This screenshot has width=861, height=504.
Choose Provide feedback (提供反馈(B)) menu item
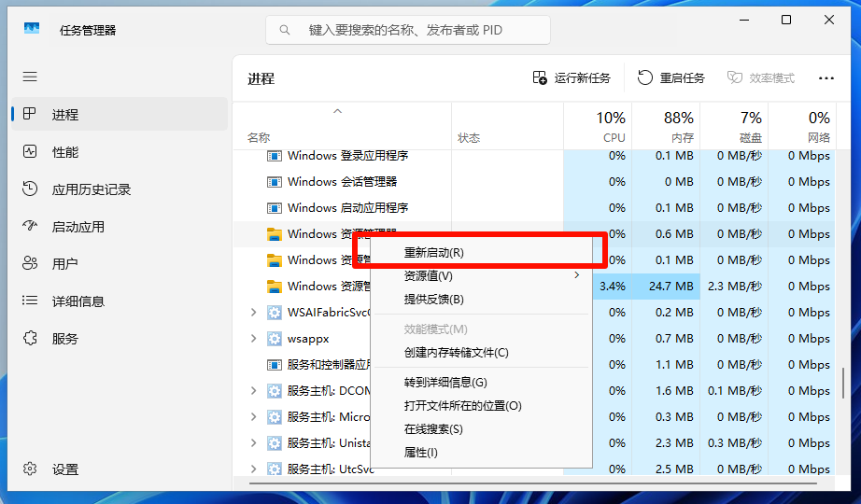point(482,300)
